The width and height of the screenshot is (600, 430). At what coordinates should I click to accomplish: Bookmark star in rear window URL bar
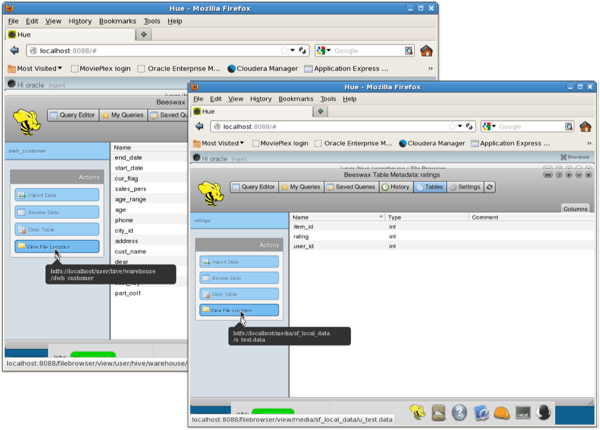(x=284, y=50)
